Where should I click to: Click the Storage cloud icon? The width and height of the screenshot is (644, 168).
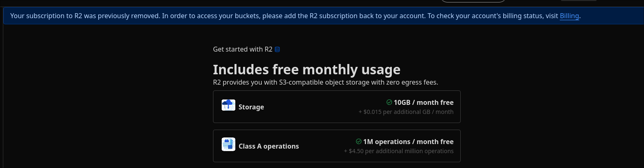(x=228, y=105)
